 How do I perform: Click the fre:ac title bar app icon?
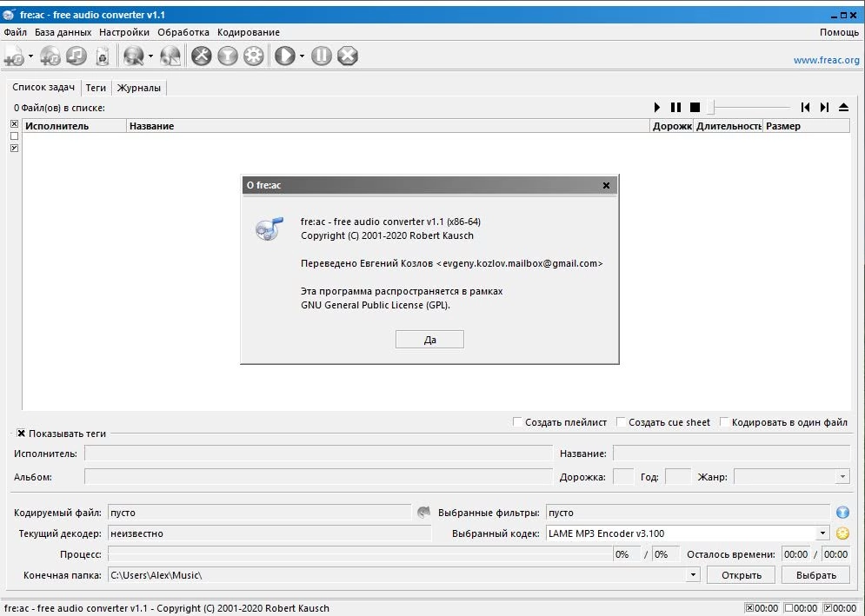(x=9, y=15)
